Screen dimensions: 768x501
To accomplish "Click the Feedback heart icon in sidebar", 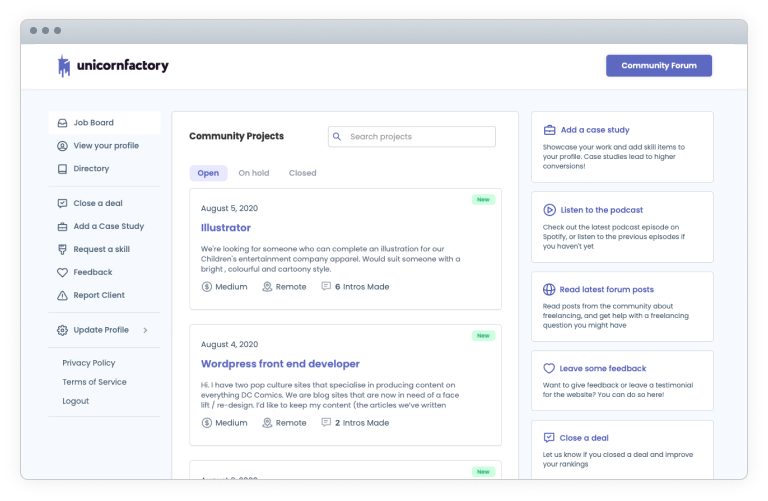I will (x=62, y=272).
